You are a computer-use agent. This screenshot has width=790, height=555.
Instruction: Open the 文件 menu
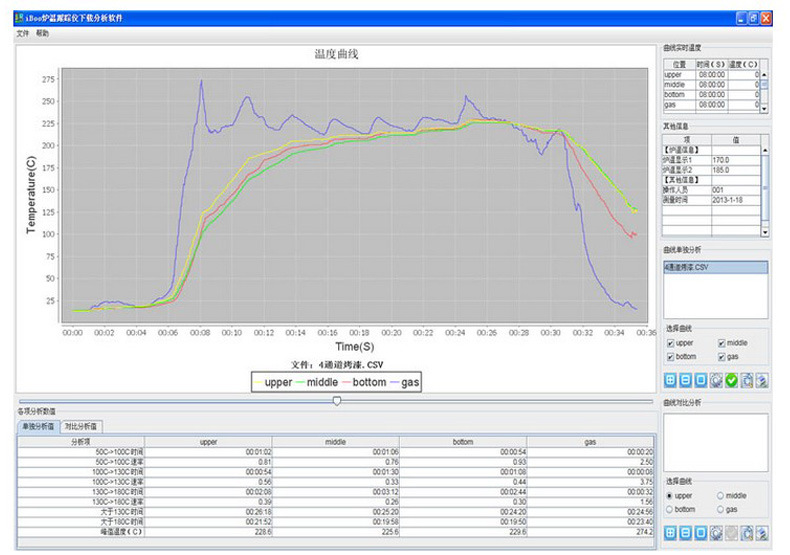point(23,33)
